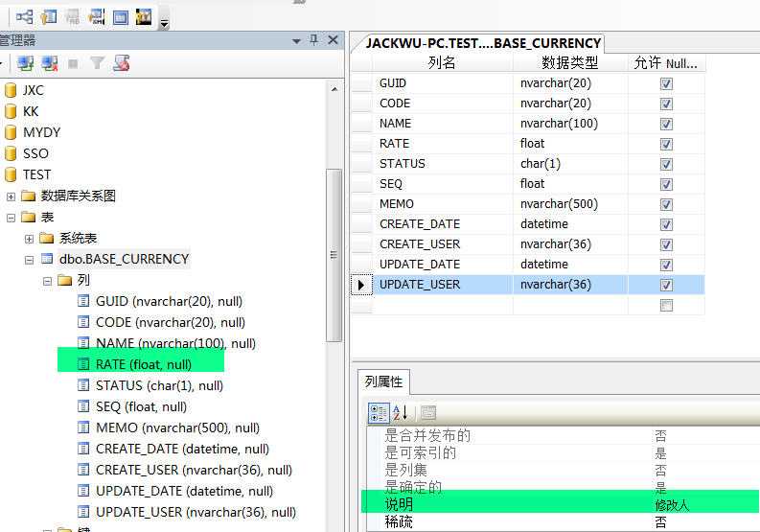This screenshot has width=760, height=532.
Task: Click the refresh icon in Object Explorer toolbar
Action: pos(121,63)
